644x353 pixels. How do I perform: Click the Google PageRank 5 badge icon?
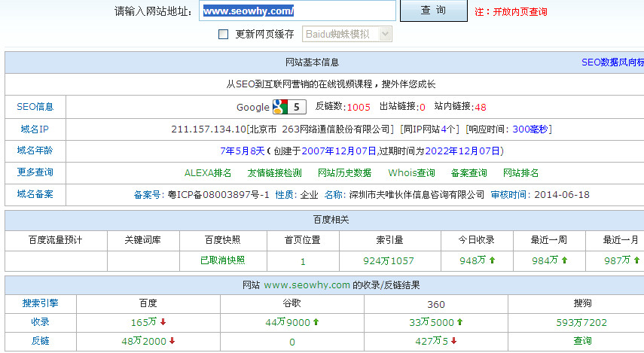pos(289,107)
